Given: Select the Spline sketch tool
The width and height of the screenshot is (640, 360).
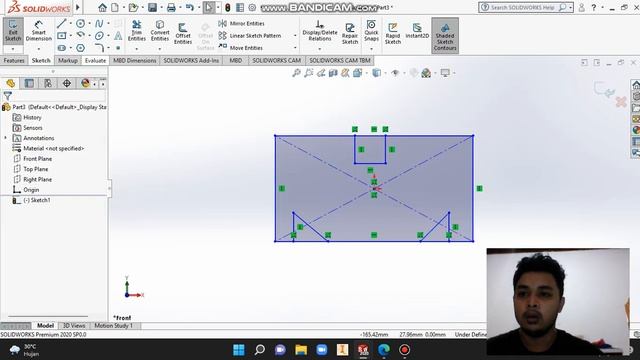Looking at the screenshot, I should click(99, 24).
